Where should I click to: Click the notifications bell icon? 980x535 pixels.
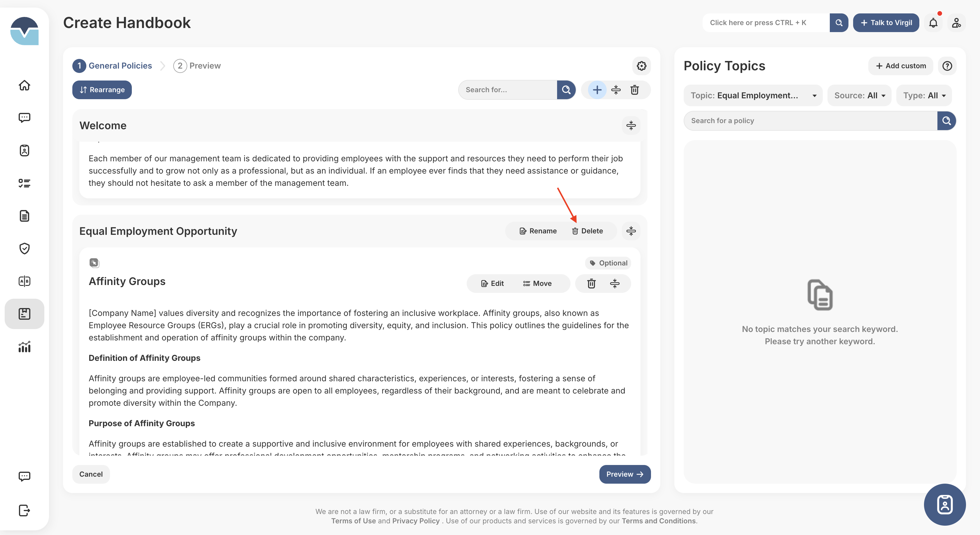pos(933,23)
